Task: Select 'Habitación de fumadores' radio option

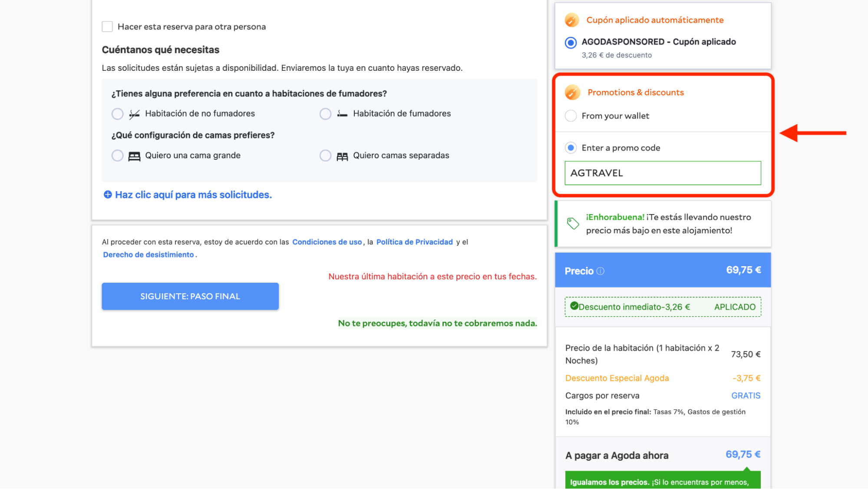Action: pos(325,114)
